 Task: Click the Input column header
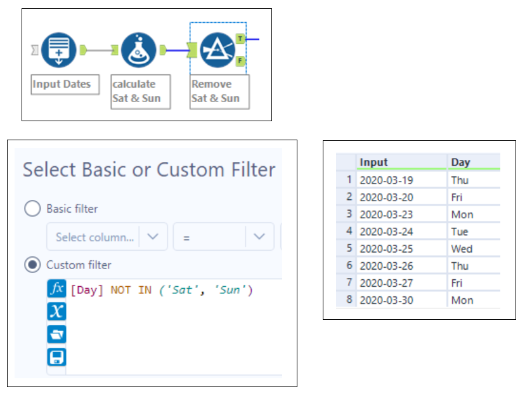[401, 162]
